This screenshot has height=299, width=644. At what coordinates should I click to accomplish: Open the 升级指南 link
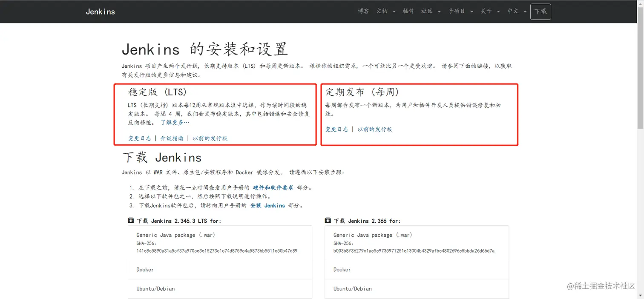[172, 138]
